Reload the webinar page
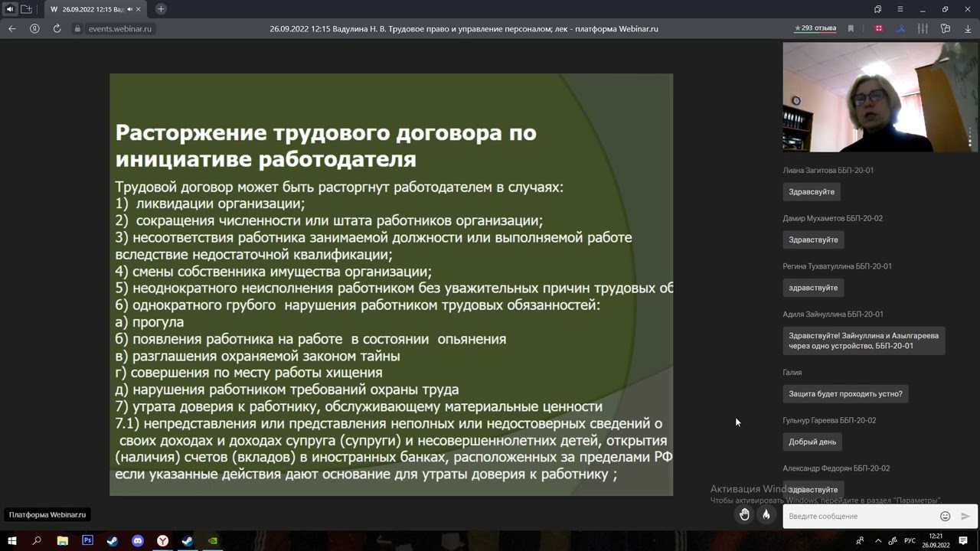The width and height of the screenshot is (980, 551). pos(57,28)
